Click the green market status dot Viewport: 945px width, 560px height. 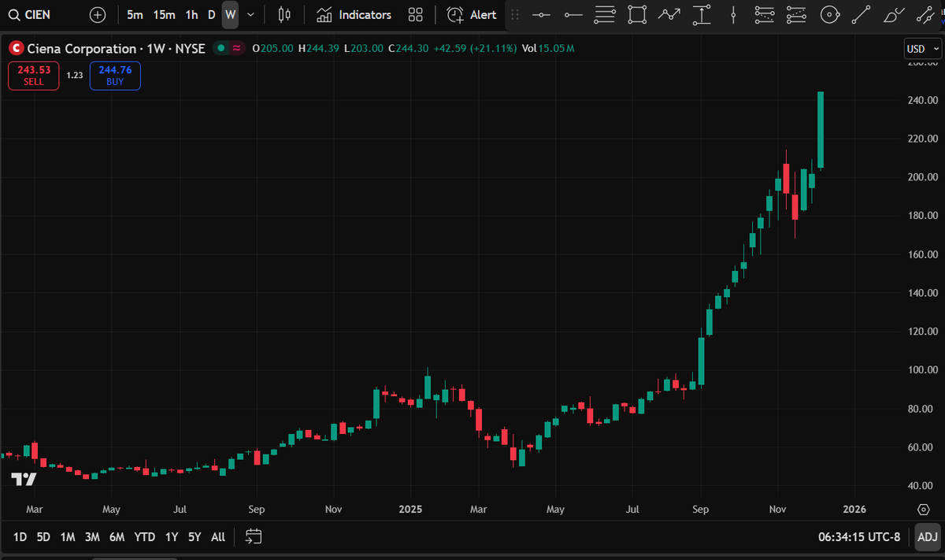(x=220, y=48)
